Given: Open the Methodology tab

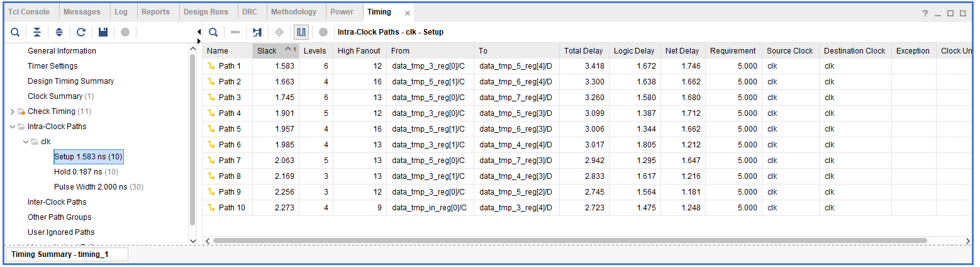Looking at the screenshot, I should pyautogui.click(x=294, y=12).
